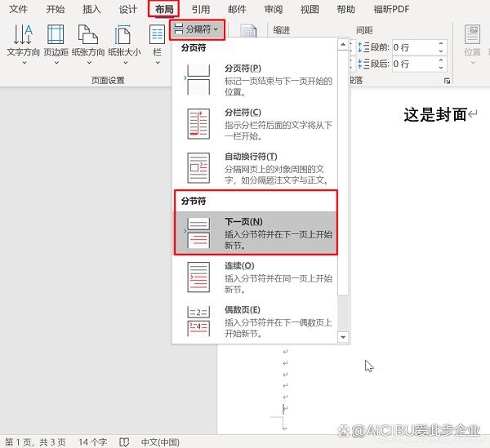Viewport: 490px width, 448px height.
Task: Open the 纸张大小 paper size tool
Action: click(124, 44)
